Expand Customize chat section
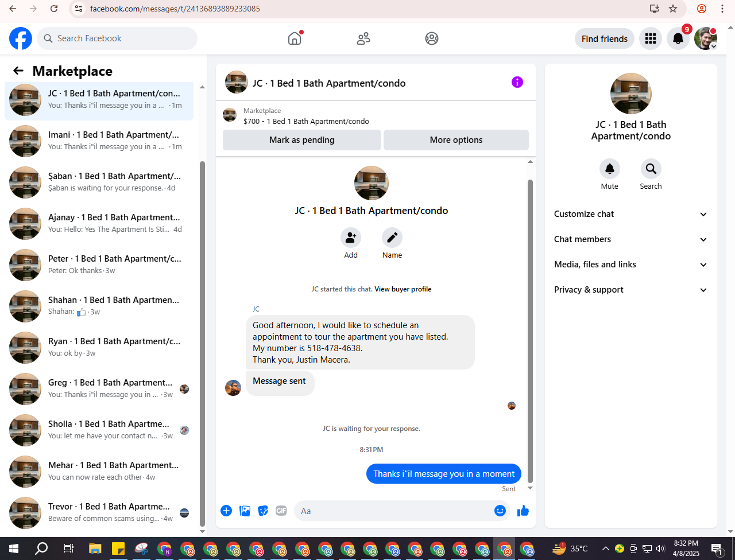The width and height of the screenshot is (735, 560). (x=631, y=214)
